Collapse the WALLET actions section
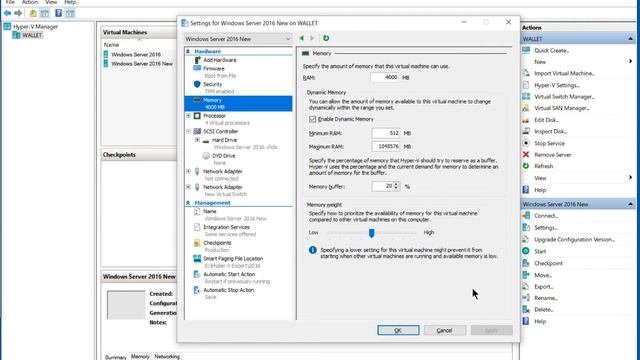 tap(630, 39)
